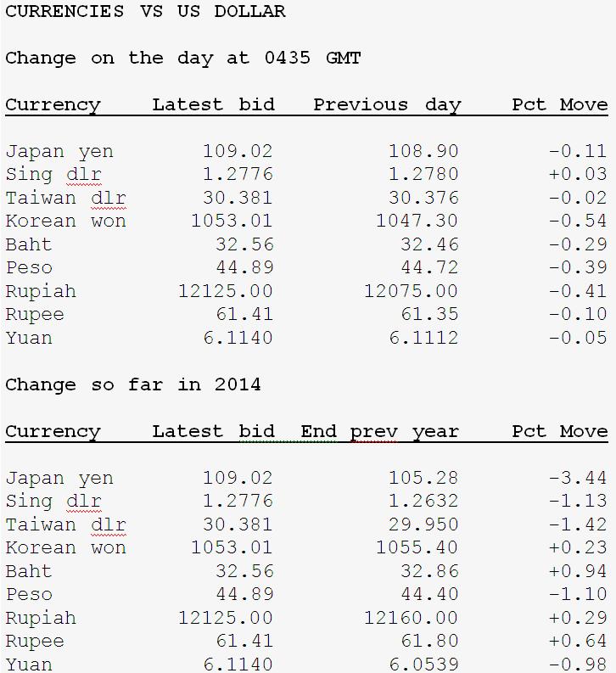This screenshot has height=673, width=616.
Task: Select the "Previous day" column header
Action: [x=387, y=105]
